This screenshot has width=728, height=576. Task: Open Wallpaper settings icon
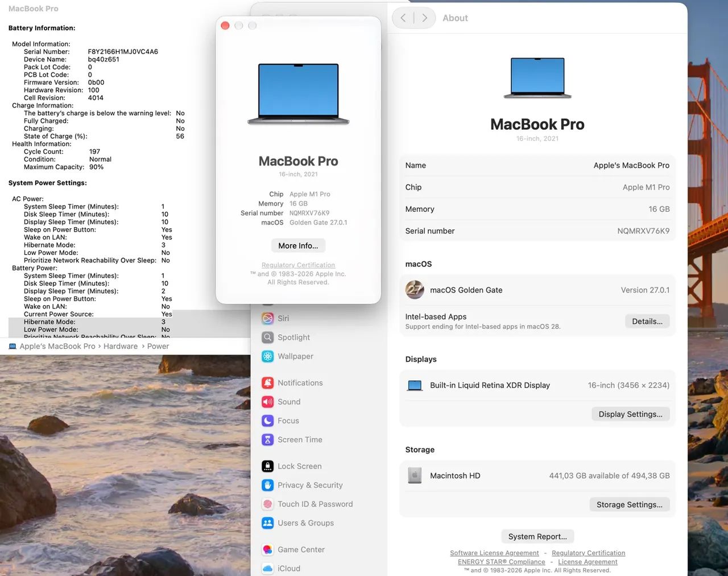267,356
